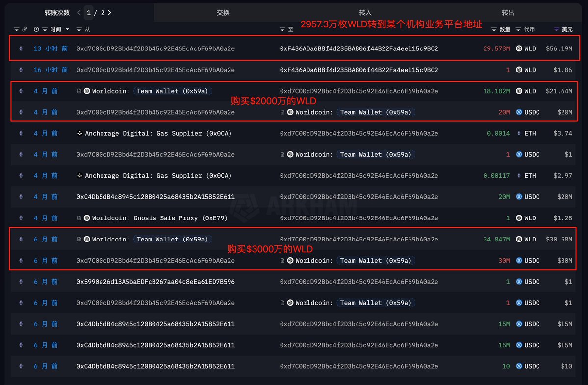Click the 18.182M amount value
Viewport: 588px width, 385px height.
tap(496, 91)
